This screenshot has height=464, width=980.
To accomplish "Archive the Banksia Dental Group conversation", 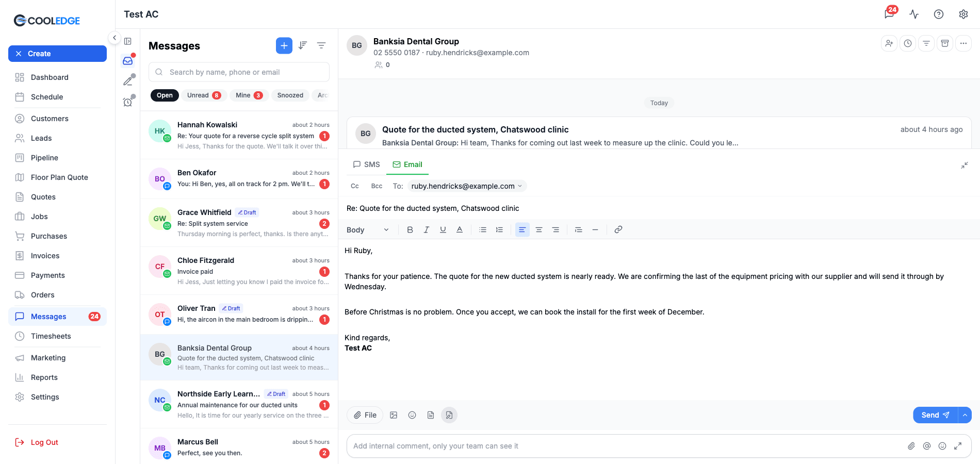I will (x=945, y=43).
